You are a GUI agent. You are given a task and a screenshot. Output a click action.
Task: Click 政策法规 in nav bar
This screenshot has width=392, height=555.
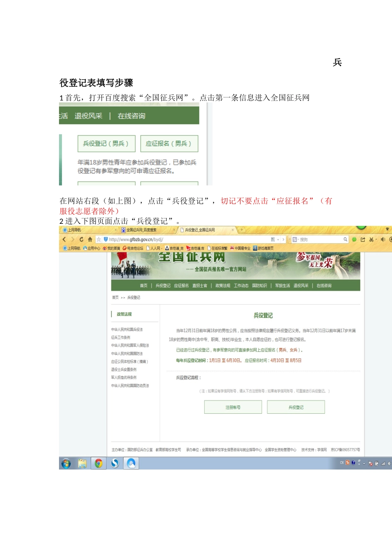coord(223,286)
